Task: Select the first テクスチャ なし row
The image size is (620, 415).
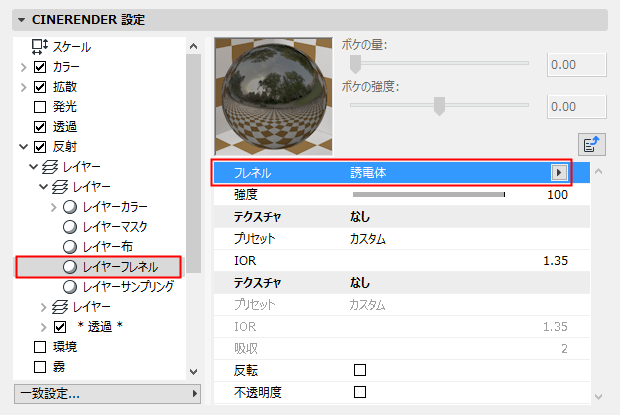Action: click(402, 217)
